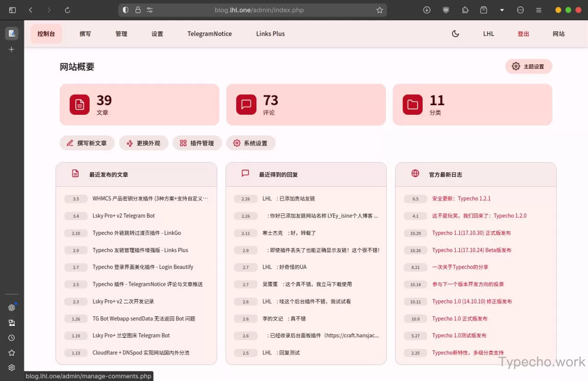
Task: Bookmark page with star icon in address bar
Action: 379,10
